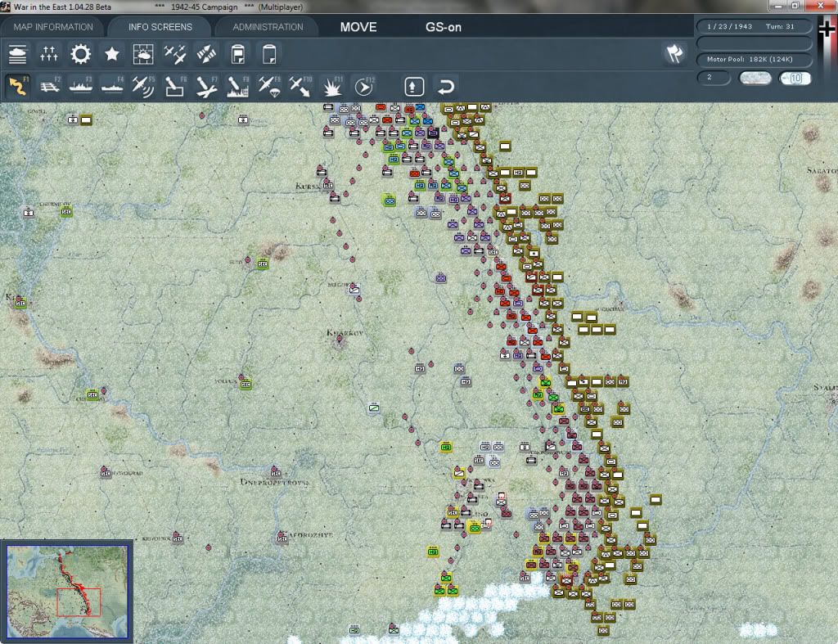The width and height of the screenshot is (838, 644).
Task: Select the F7 Bomb airfield mode
Action: click(206, 87)
